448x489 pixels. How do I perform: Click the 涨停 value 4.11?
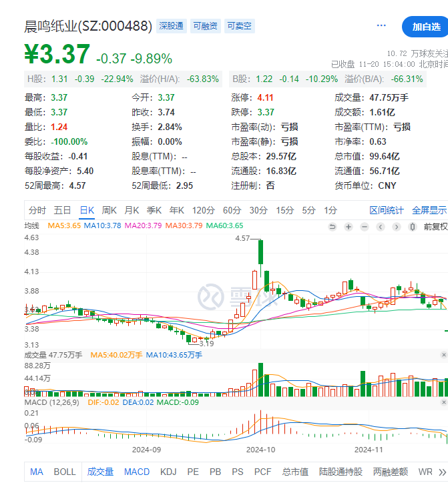(x=265, y=98)
